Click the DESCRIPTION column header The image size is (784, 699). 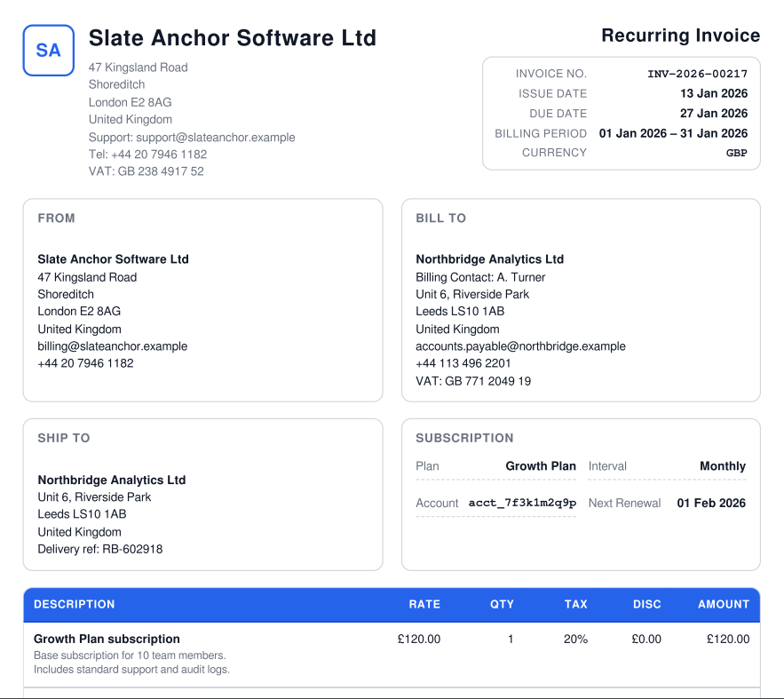coord(75,605)
